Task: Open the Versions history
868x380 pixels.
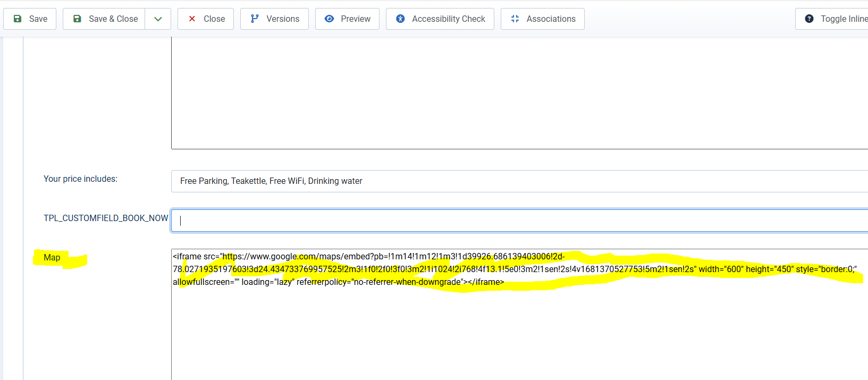Action: pos(274,19)
